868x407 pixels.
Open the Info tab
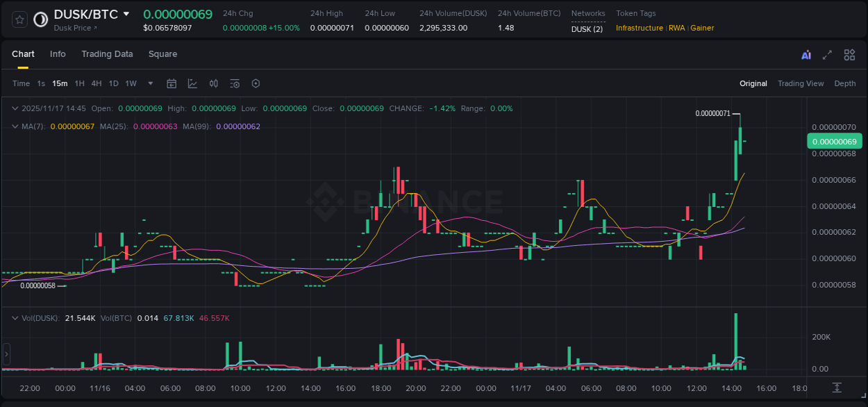coord(58,54)
